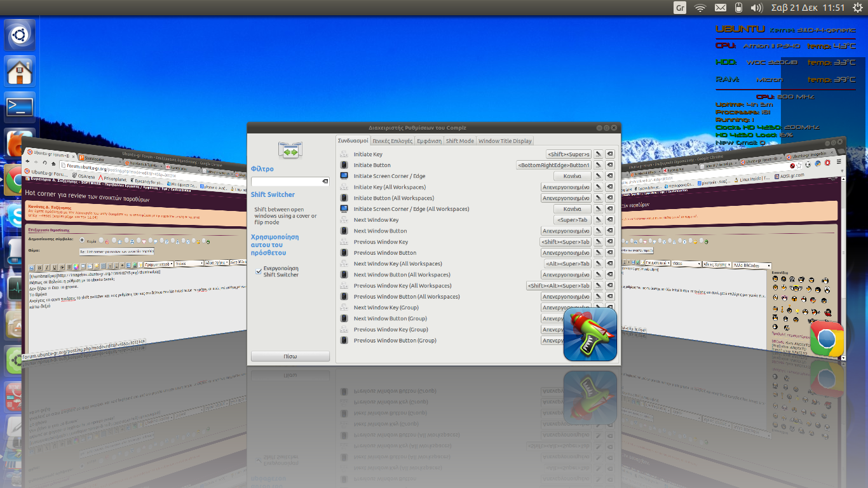
Task: Open the Ubuntu Dash from the launcher
Action: coord(20,35)
